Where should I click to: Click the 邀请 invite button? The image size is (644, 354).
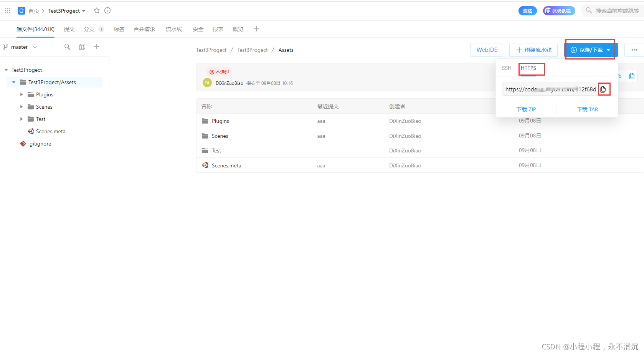pyautogui.click(x=527, y=11)
